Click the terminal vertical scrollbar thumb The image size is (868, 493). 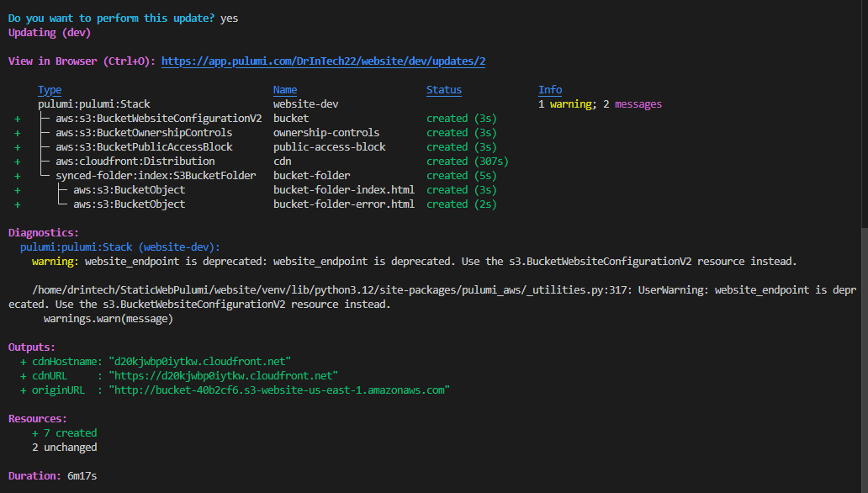865,360
